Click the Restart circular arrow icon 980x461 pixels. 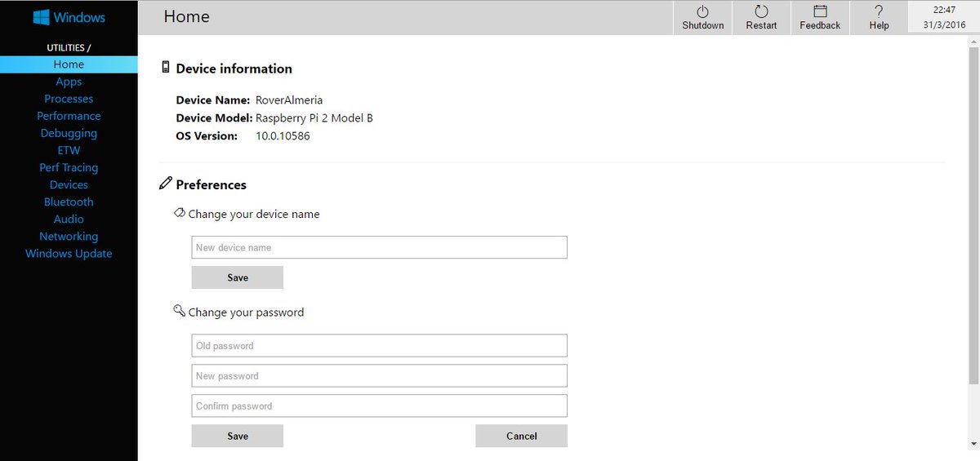pyautogui.click(x=761, y=11)
